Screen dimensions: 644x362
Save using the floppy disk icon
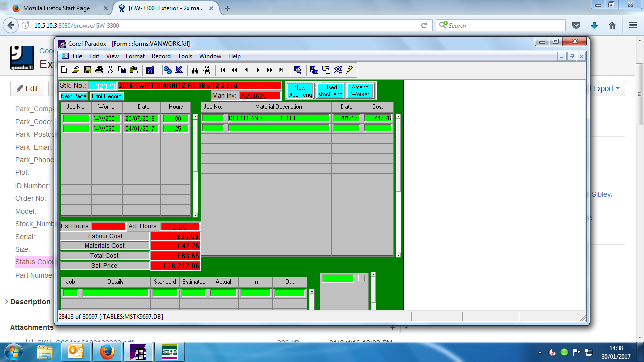(88, 70)
